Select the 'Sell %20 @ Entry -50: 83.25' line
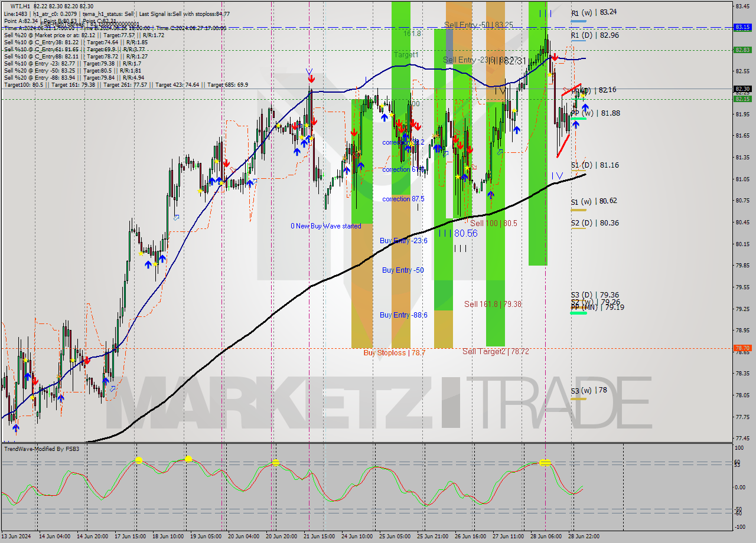 point(72,71)
